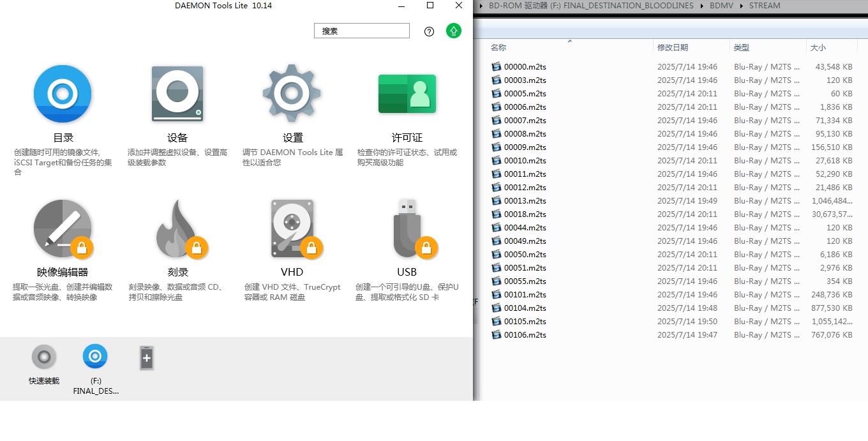Click the locked 映像编辑器 image editor icon
868x441 pixels.
click(63, 228)
